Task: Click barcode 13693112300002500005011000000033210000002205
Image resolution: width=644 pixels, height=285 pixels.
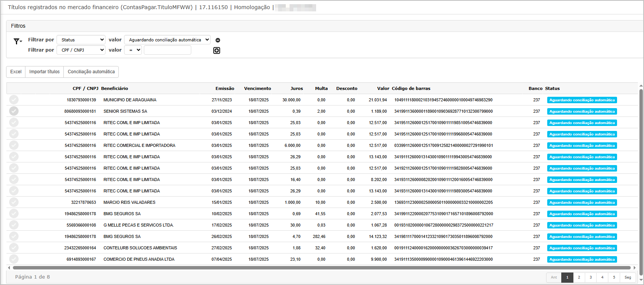Action: pyautogui.click(x=443, y=203)
